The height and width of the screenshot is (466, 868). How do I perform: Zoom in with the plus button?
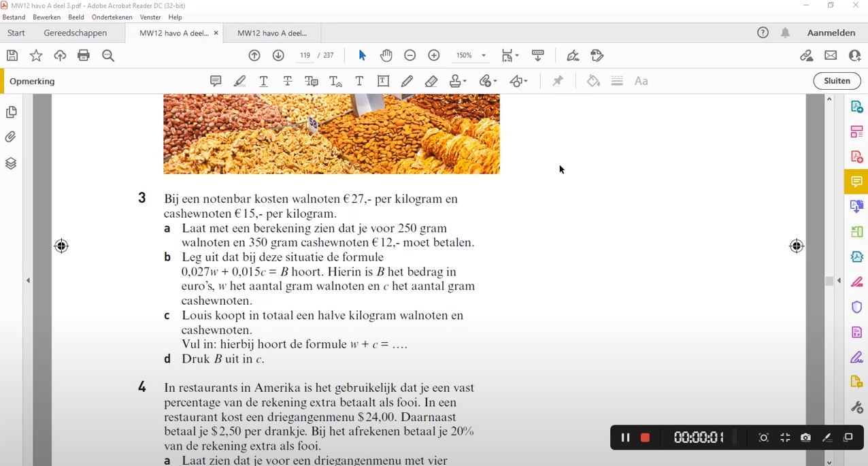(434, 56)
